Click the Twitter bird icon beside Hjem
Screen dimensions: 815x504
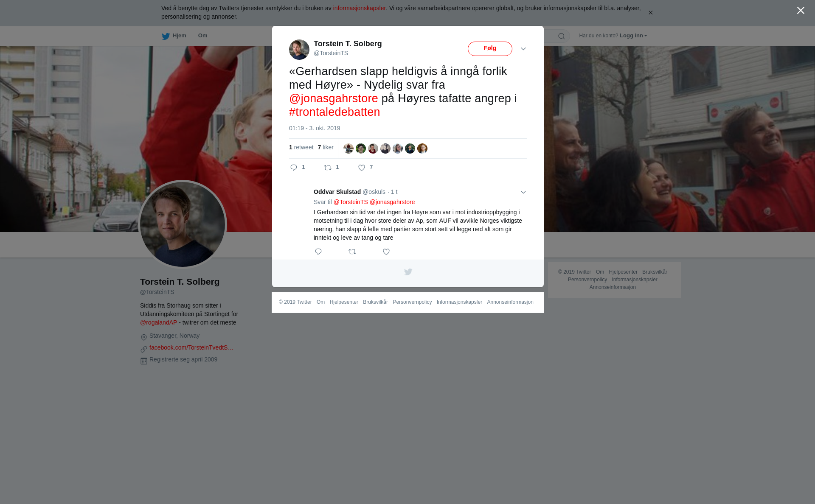pyautogui.click(x=166, y=36)
